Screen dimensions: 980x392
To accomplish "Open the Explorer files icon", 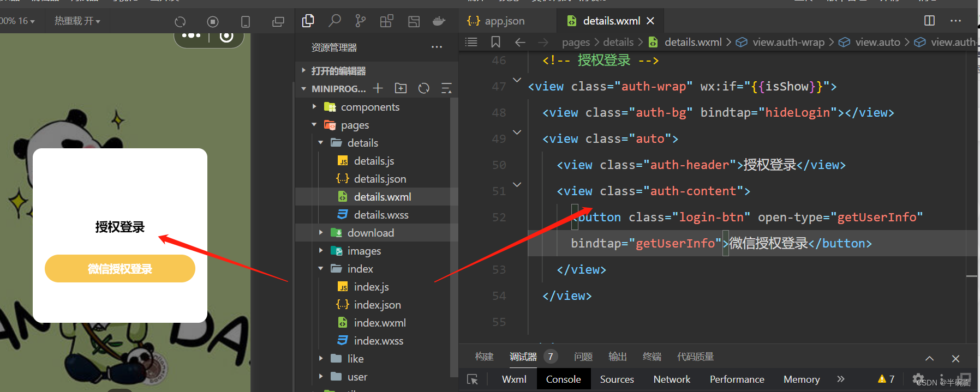I will [308, 21].
